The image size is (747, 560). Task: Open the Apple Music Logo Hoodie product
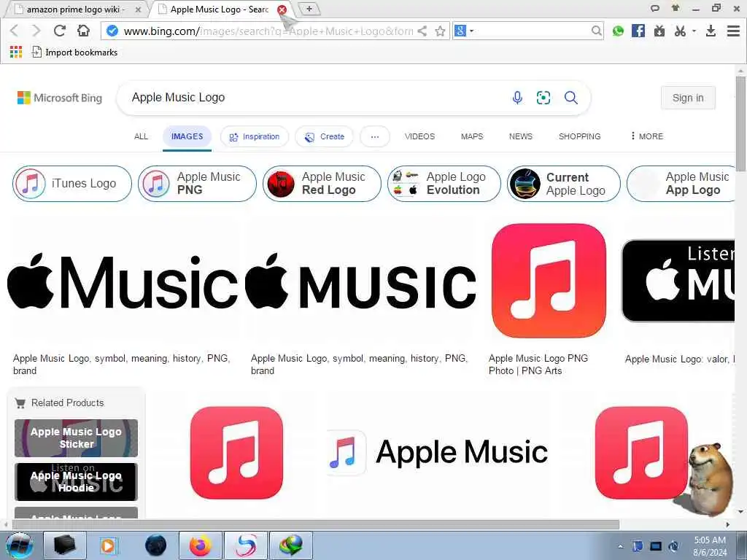click(76, 482)
